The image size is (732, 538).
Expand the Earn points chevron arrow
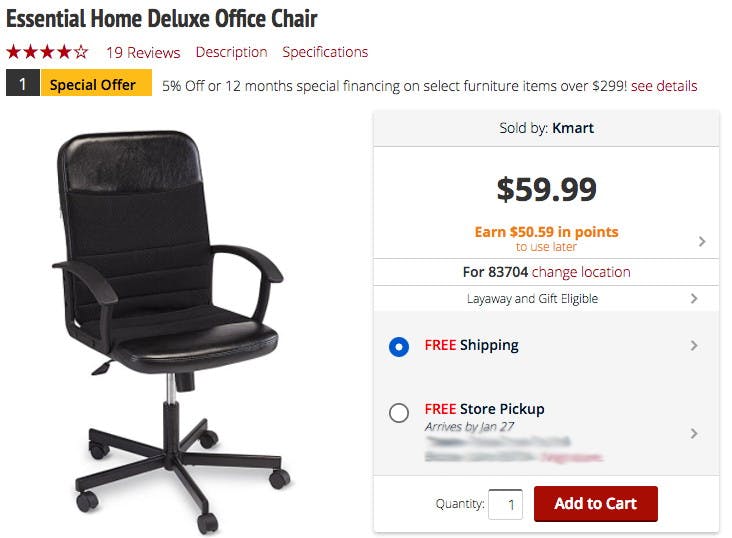coord(702,241)
